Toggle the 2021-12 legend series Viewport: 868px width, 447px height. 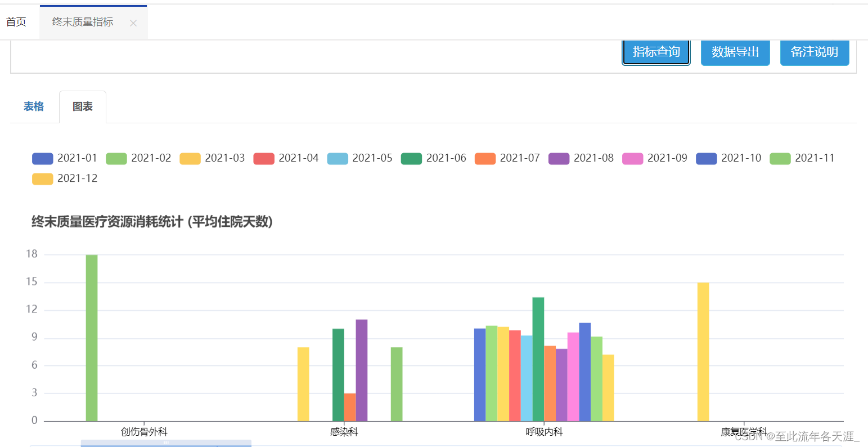point(65,178)
